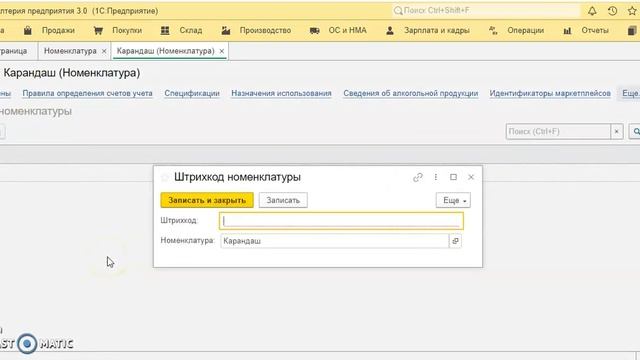640x360 pixels.
Task: Click the Продажи shopping bag icon
Action: pyautogui.click(x=27, y=30)
